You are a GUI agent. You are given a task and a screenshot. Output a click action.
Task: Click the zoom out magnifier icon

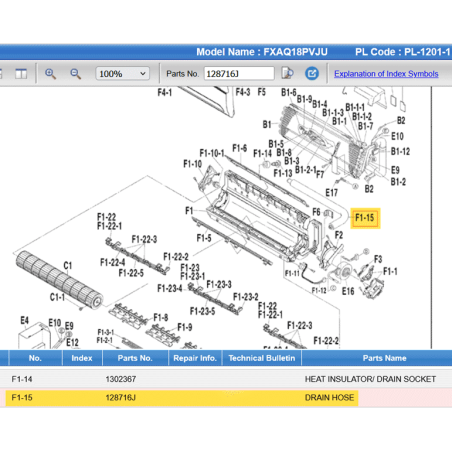(75, 74)
